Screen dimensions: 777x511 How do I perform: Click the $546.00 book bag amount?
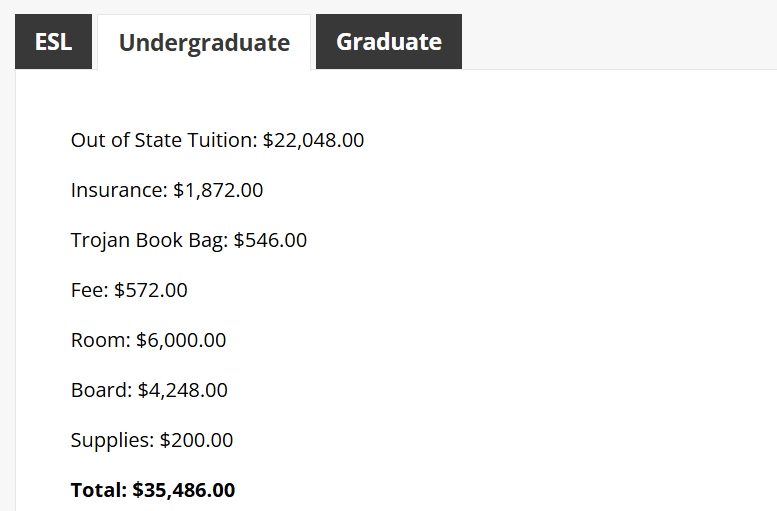pos(270,240)
